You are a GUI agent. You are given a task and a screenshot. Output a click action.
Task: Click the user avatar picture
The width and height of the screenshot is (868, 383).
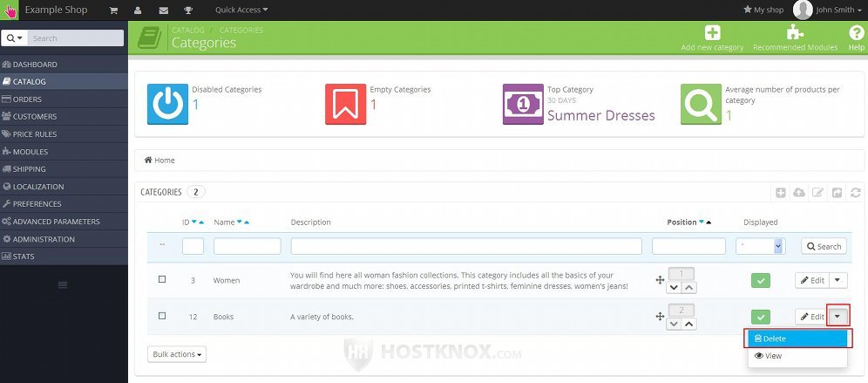(x=803, y=10)
